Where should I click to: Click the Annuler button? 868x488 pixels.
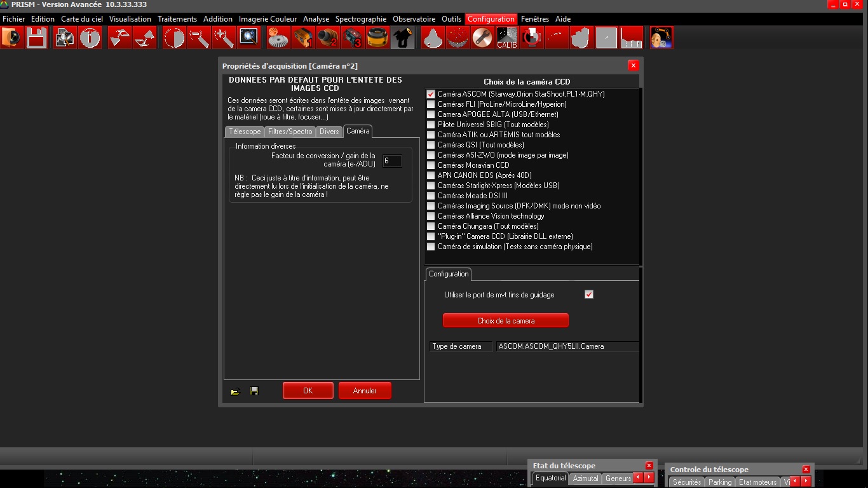coord(365,391)
